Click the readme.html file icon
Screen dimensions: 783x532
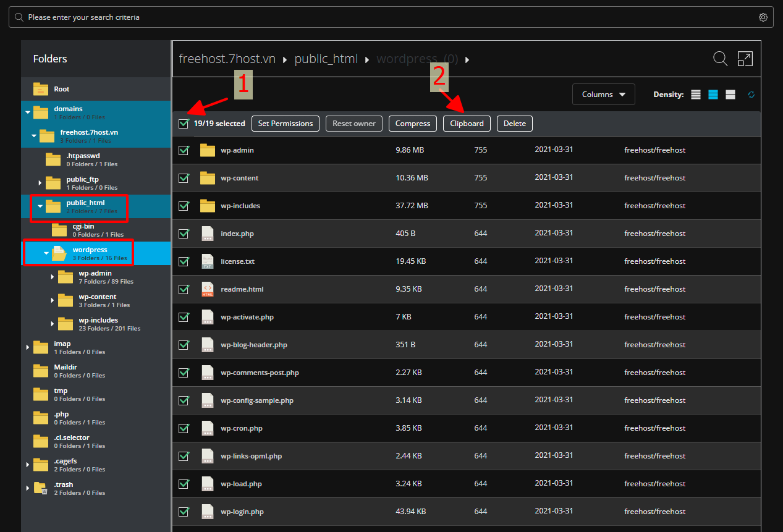[208, 289]
